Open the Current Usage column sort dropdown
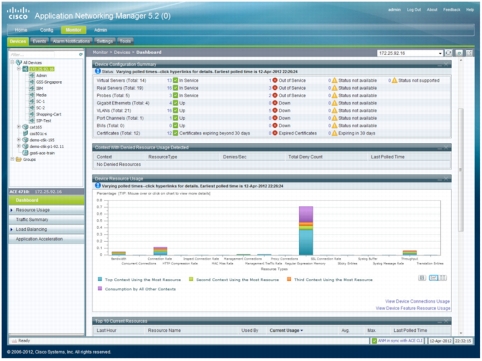 click(286, 330)
